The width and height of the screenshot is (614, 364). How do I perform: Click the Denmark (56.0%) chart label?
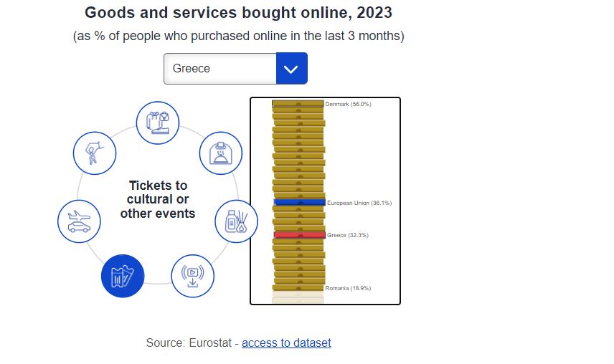[348, 104]
